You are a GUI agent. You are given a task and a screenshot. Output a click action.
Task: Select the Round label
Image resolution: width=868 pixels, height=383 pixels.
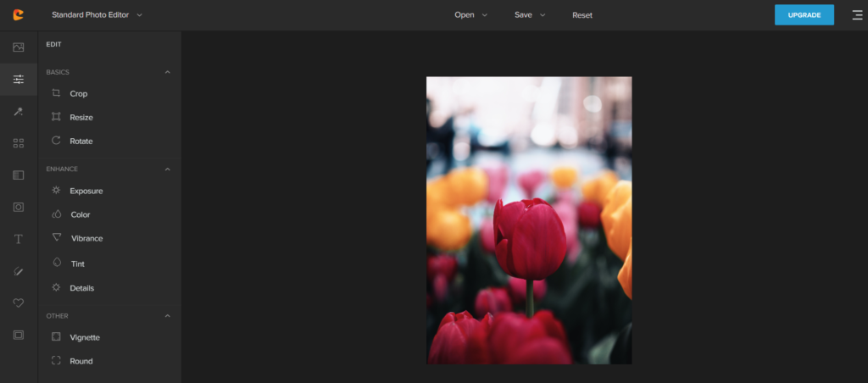[x=81, y=362]
